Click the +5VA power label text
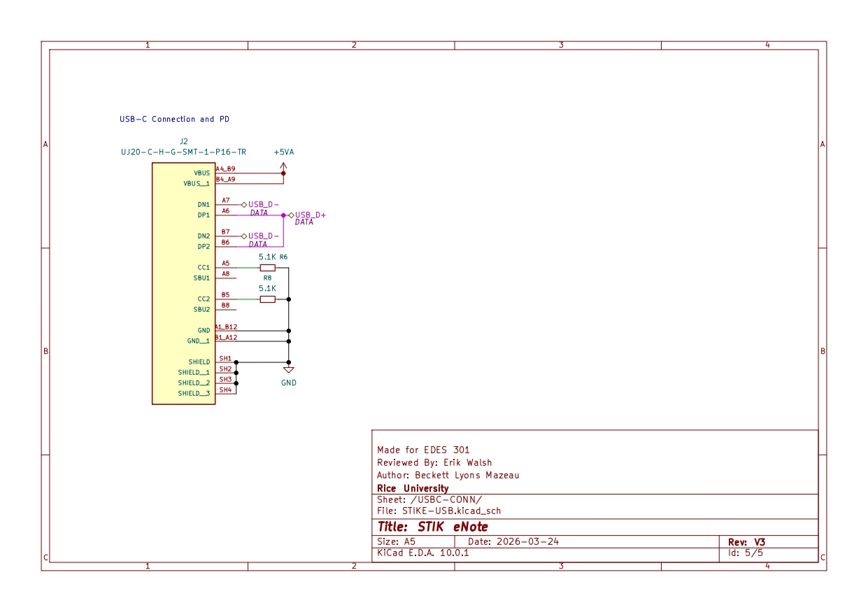 [x=284, y=152]
